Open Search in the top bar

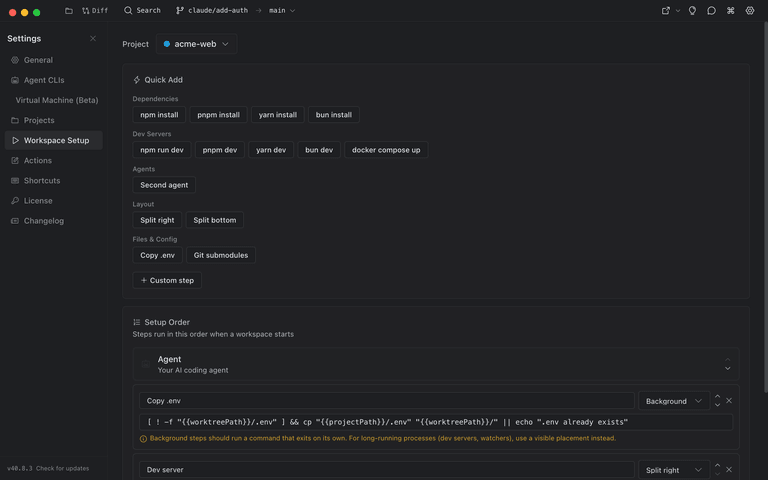click(142, 11)
